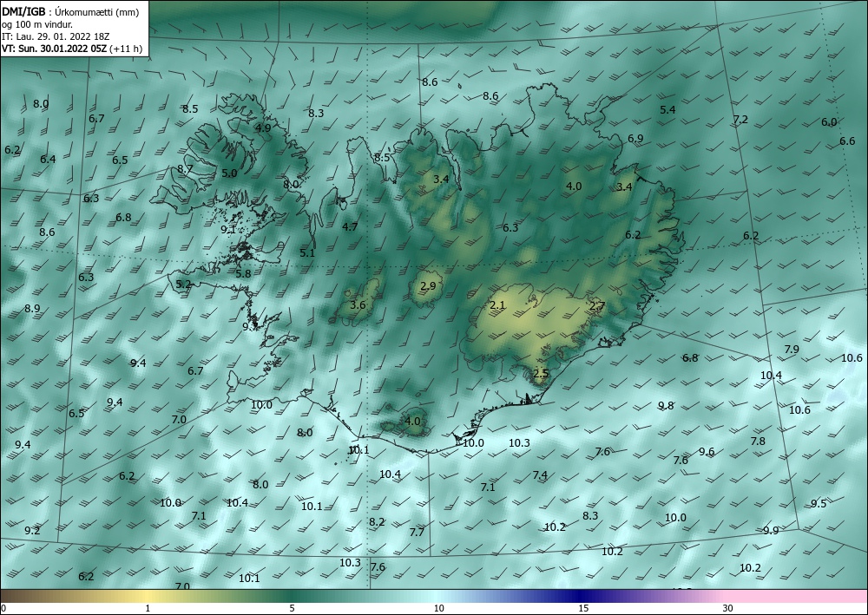Click the 9.9 value on the map
868x615 pixels.
(x=771, y=531)
